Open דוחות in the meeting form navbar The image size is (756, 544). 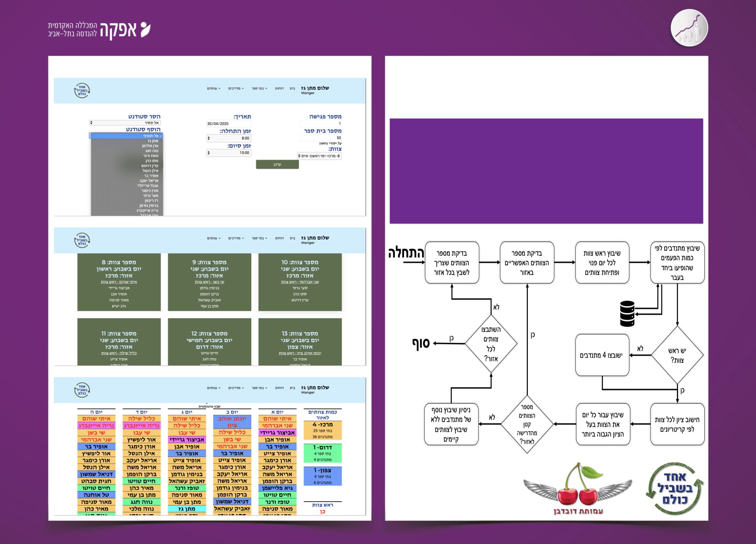[x=279, y=88]
